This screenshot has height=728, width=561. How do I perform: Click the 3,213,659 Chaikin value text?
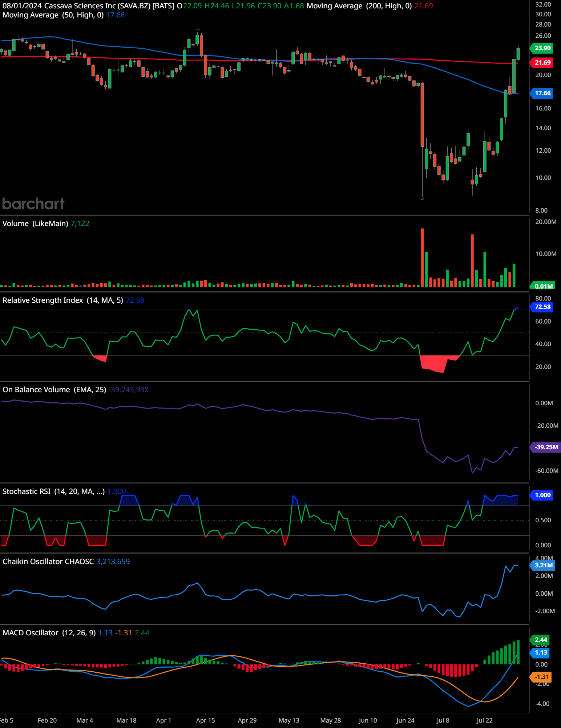(x=113, y=562)
